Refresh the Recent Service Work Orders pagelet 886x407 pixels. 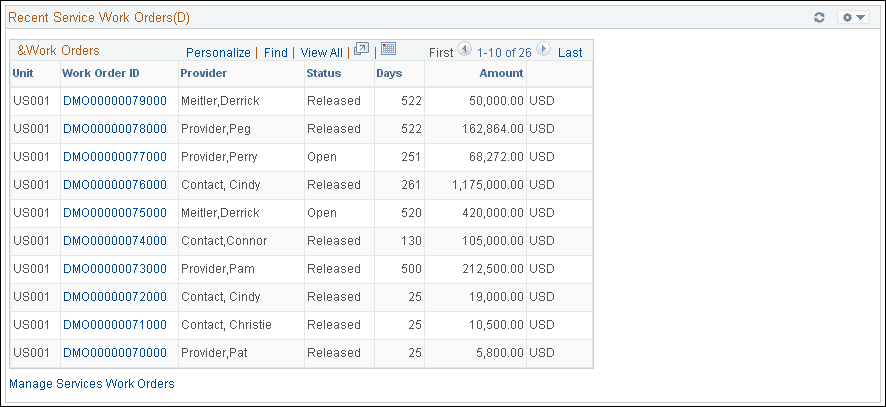tap(819, 18)
